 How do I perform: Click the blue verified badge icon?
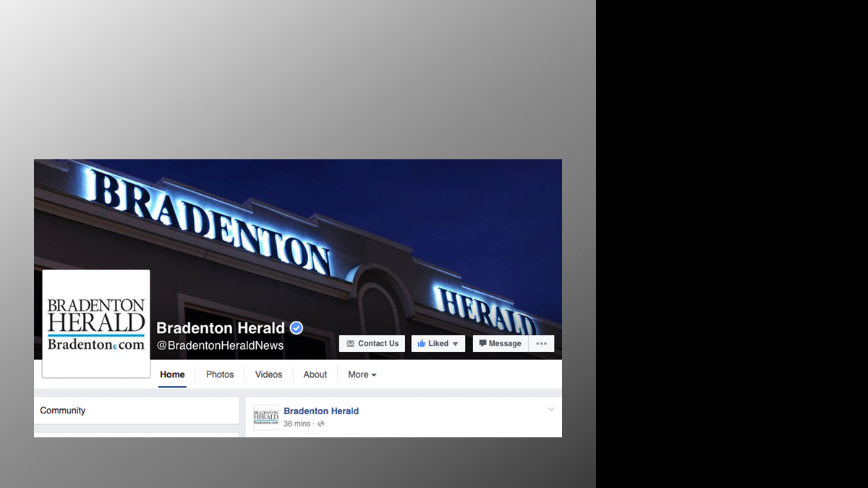[297, 328]
